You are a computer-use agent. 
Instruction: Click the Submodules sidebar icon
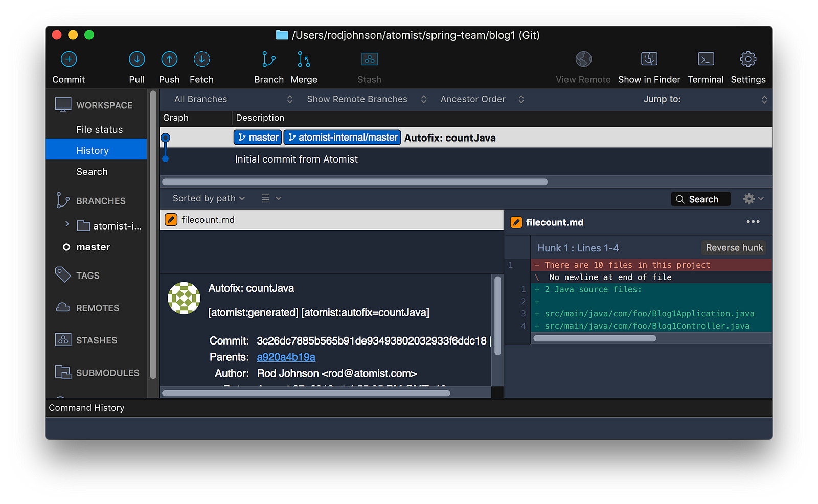point(63,372)
